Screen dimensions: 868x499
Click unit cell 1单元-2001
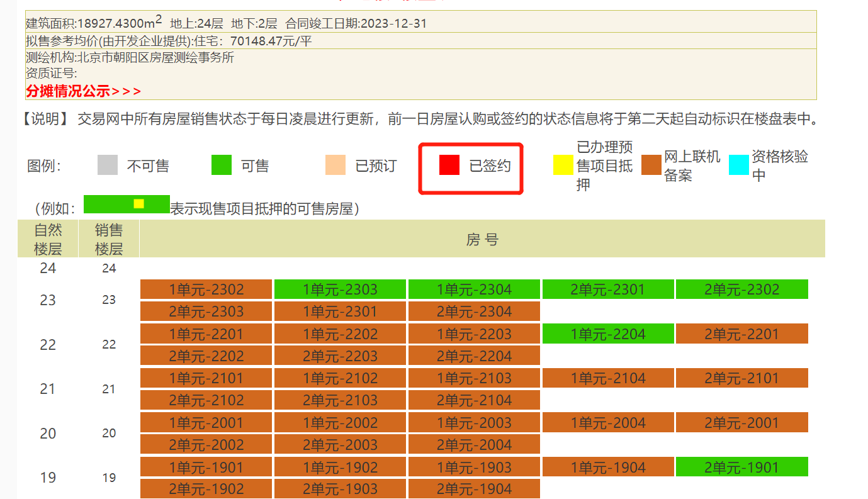pyautogui.click(x=206, y=422)
